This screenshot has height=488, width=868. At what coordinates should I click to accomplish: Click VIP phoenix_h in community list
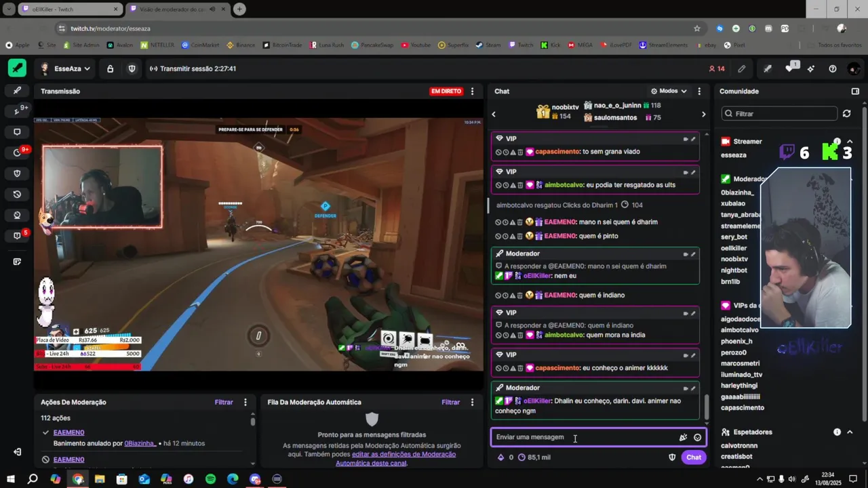[736, 342]
